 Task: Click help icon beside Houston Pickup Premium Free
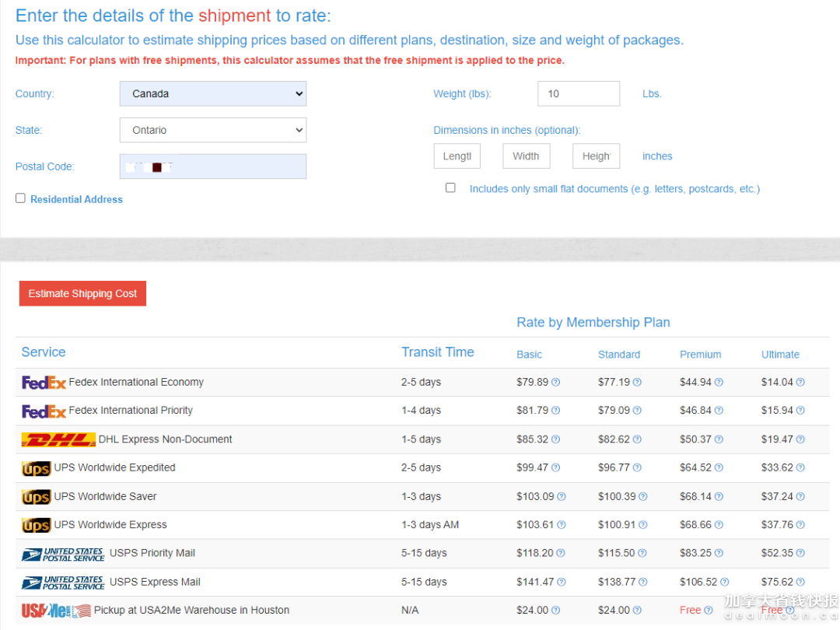click(x=708, y=611)
